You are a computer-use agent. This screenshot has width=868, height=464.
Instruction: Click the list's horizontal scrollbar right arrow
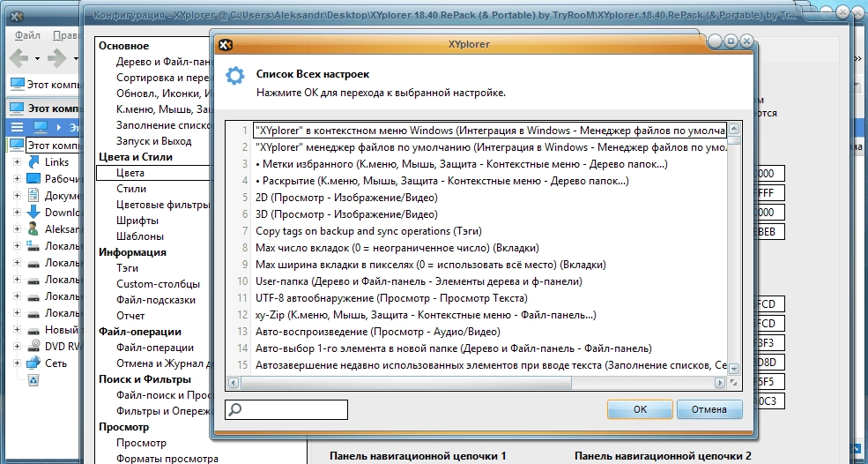coord(720,383)
